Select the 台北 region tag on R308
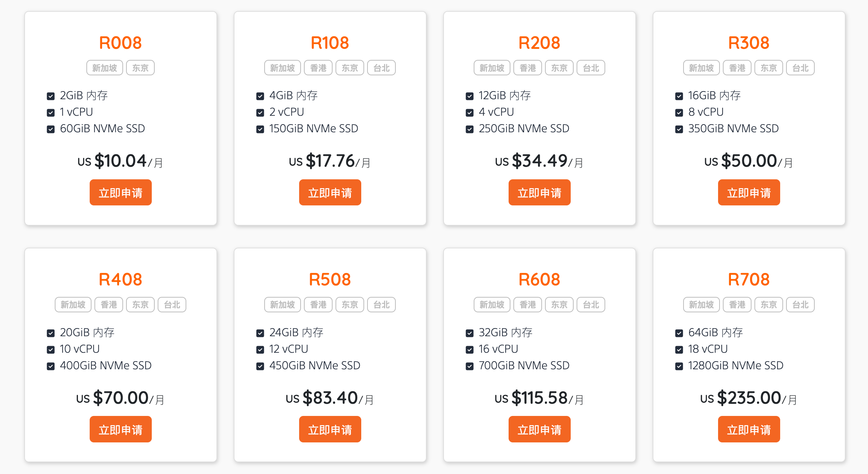 [800, 68]
